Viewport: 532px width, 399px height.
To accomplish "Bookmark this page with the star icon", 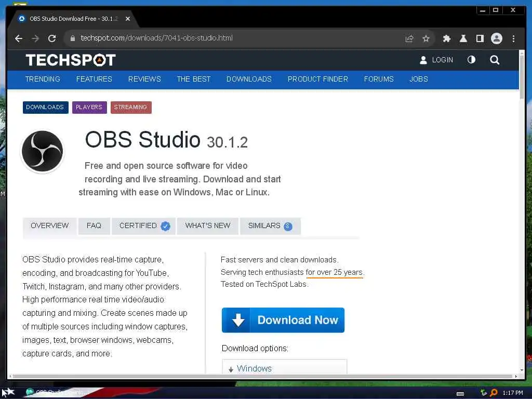I will click(426, 38).
